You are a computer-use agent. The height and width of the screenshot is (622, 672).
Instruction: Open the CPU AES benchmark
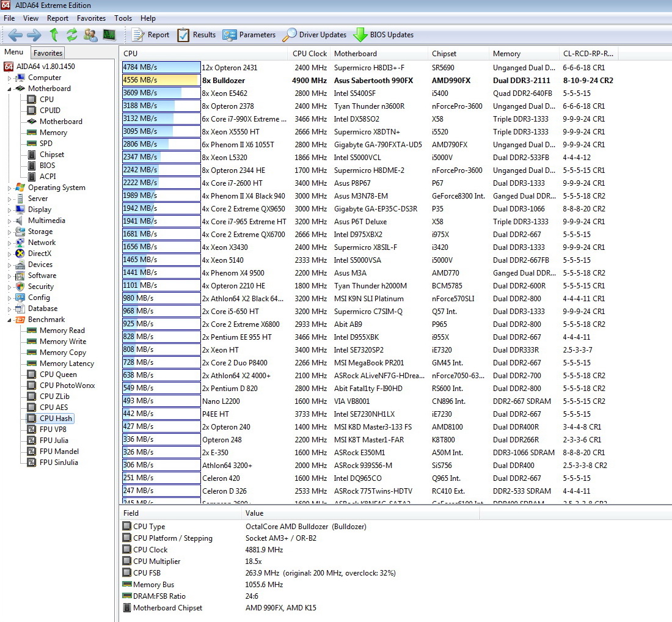[x=54, y=408]
